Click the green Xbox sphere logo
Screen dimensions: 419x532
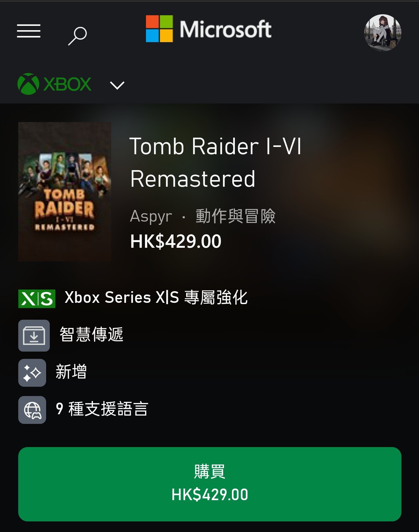(28, 84)
